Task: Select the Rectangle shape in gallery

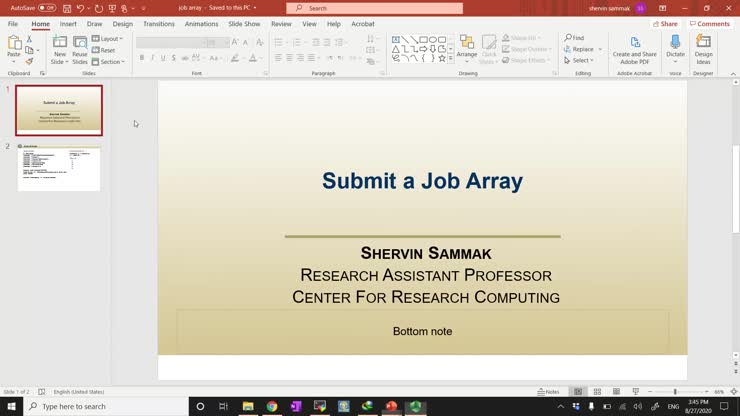Action: click(x=423, y=40)
